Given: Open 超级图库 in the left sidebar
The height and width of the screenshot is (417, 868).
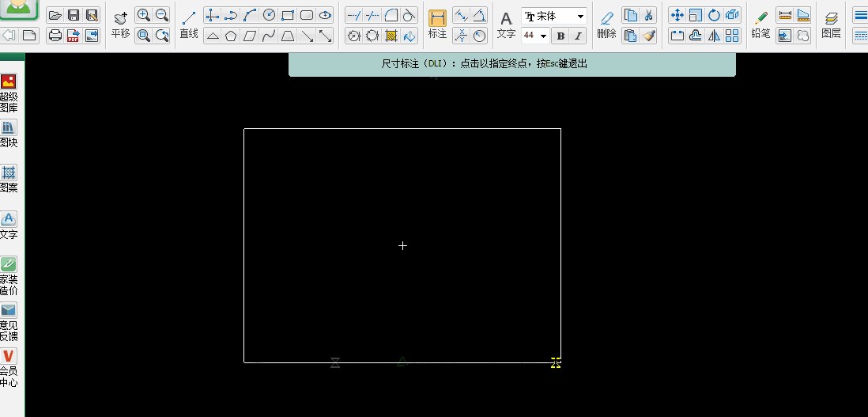Looking at the screenshot, I should coord(9,92).
